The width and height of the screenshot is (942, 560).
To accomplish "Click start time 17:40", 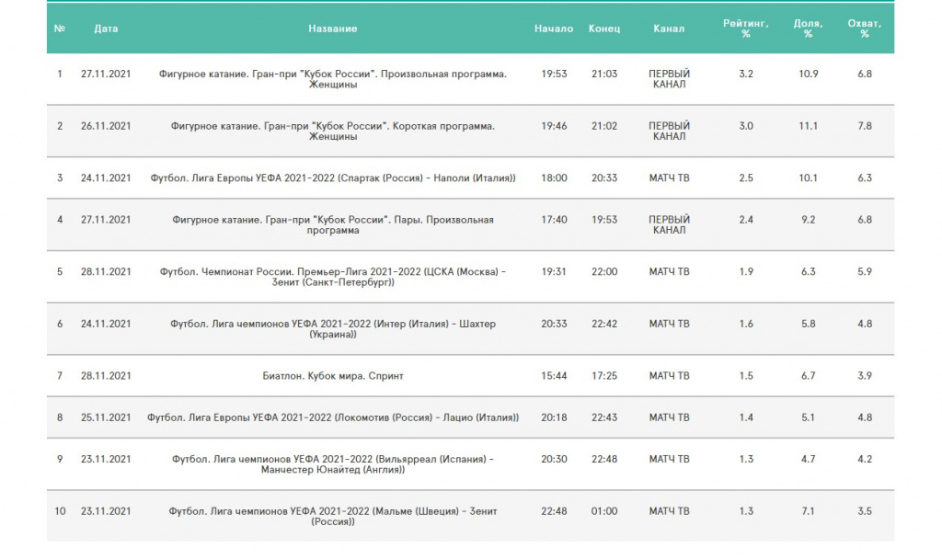I will (553, 220).
